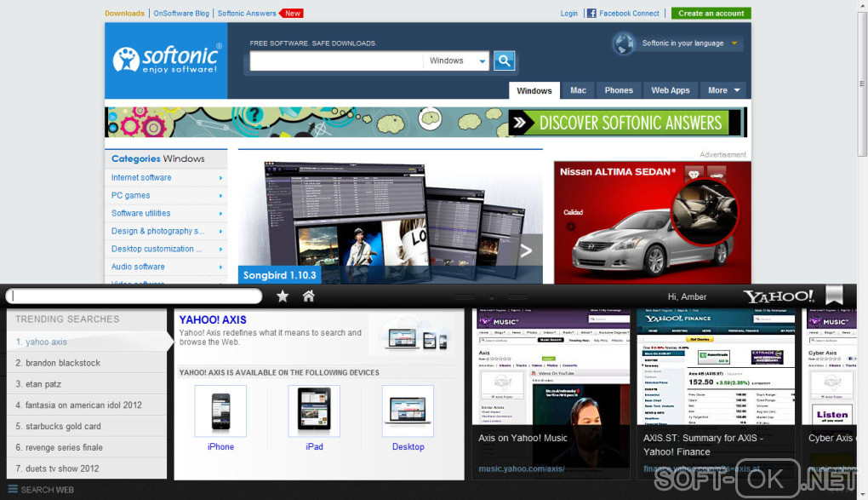The image size is (868, 500).
Task: Click the page vertical scrollbar thumb
Action: 862,83
